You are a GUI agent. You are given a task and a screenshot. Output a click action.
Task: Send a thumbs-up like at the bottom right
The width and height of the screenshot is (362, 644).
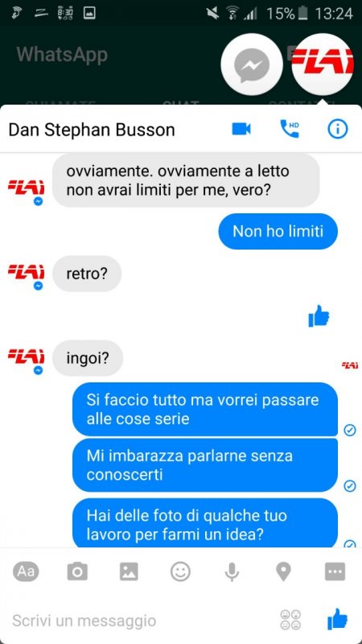tap(338, 619)
